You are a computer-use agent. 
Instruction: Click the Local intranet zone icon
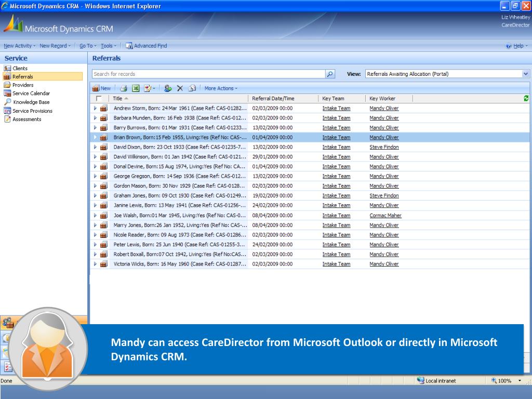click(x=421, y=380)
